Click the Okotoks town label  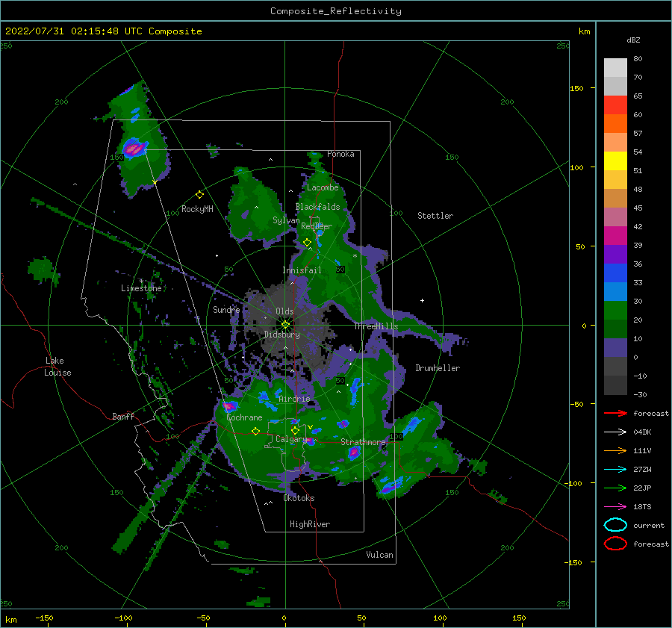[299, 498]
